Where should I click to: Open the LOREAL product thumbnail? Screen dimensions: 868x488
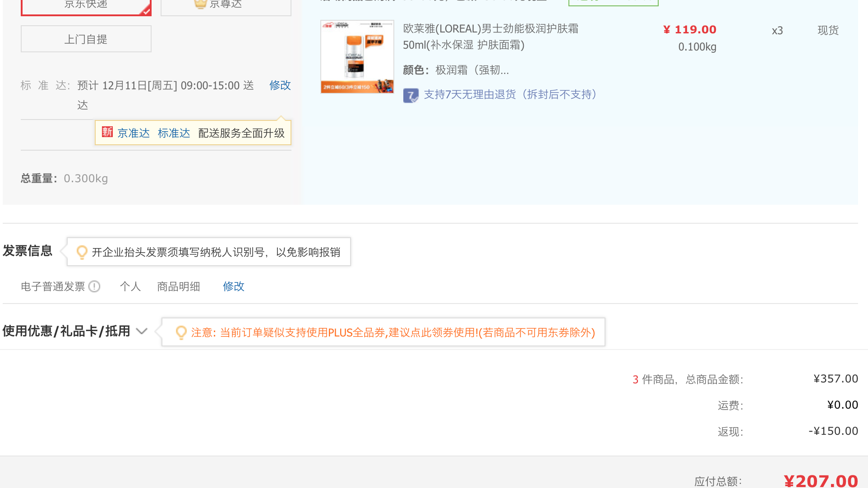(x=357, y=57)
